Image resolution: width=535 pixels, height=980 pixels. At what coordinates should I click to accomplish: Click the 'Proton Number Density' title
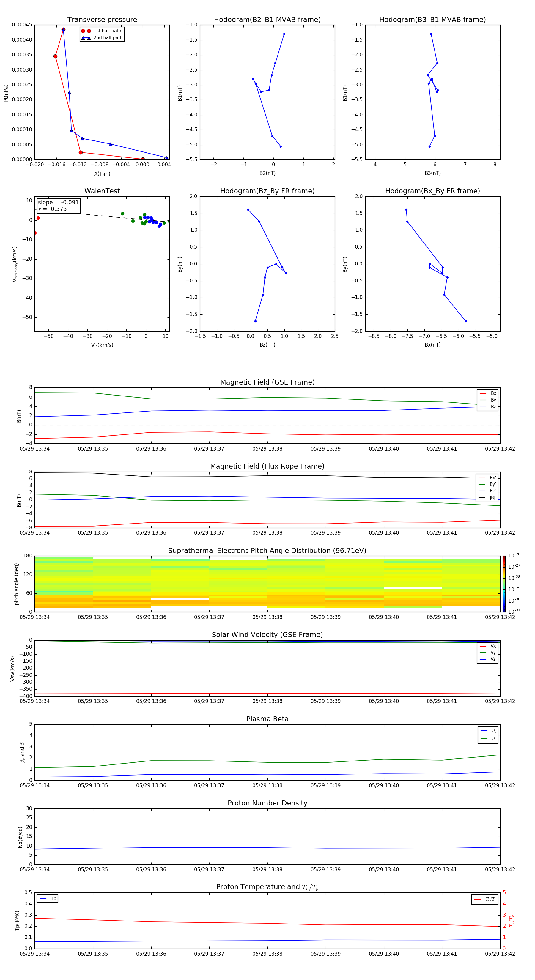pos(267,803)
